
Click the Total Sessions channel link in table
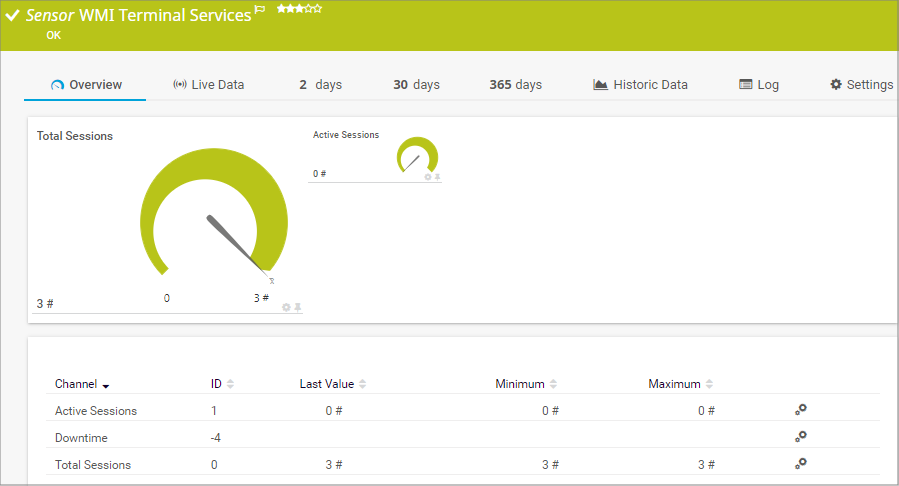point(93,465)
